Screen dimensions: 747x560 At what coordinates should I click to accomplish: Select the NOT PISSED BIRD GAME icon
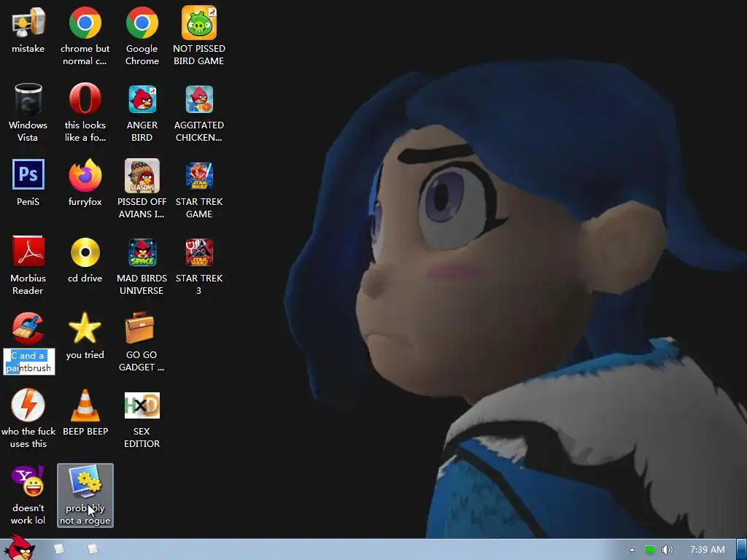pyautogui.click(x=199, y=23)
